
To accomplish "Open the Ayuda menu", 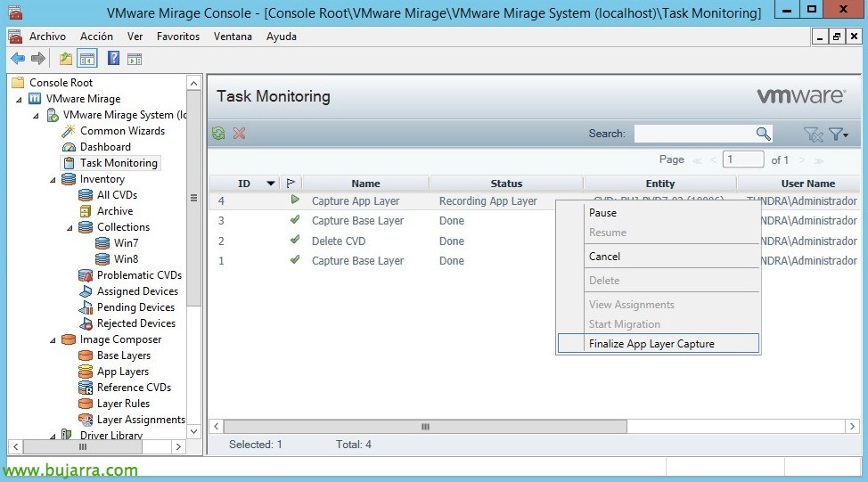I will 282,37.
